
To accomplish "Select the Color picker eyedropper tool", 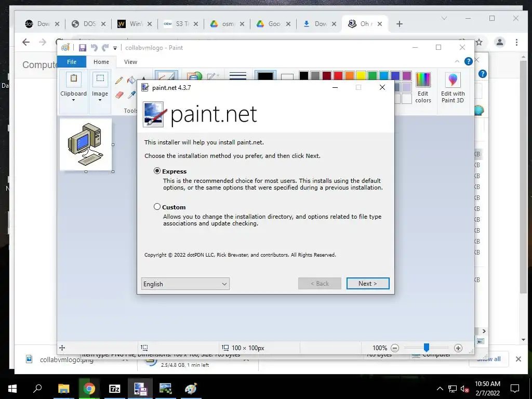I will [x=131, y=95].
